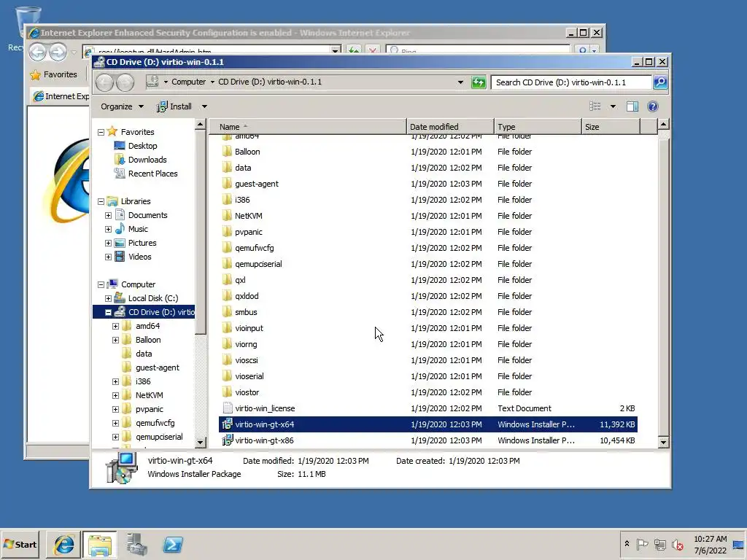747x560 pixels.
Task: Launch Server Manager from the taskbar
Action: click(x=136, y=544)
